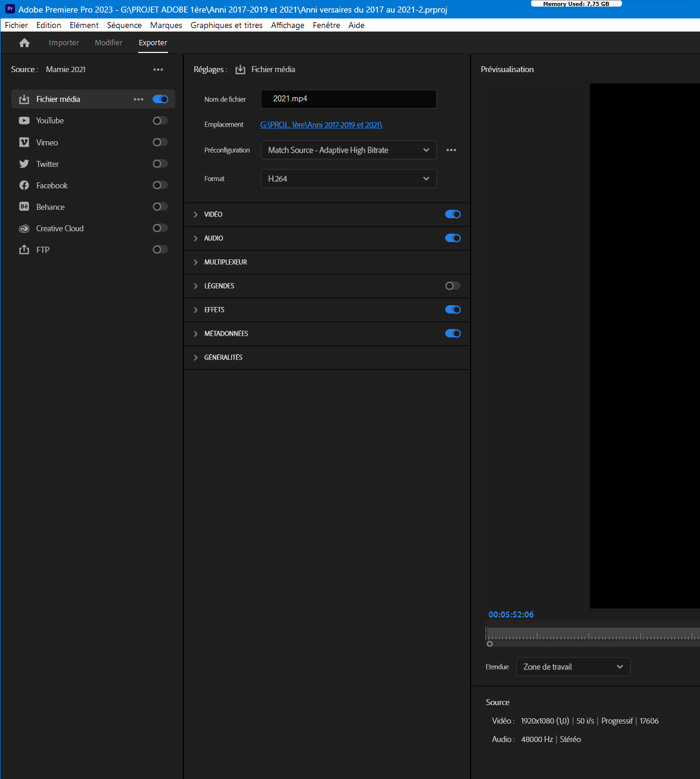Screen dimensions: 700x779
Task: Click the YouTube destination icon
Action: tap(24, 120)
